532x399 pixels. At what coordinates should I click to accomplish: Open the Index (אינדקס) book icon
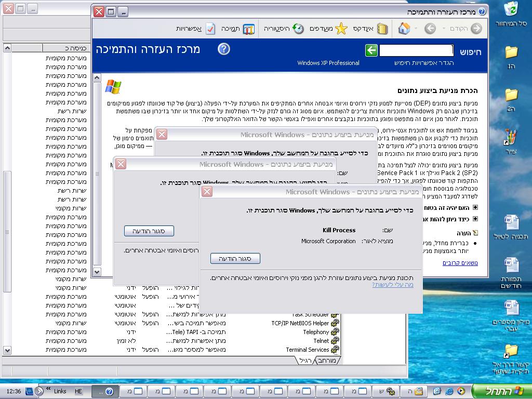pyautogui.click(x=382, y=29)
